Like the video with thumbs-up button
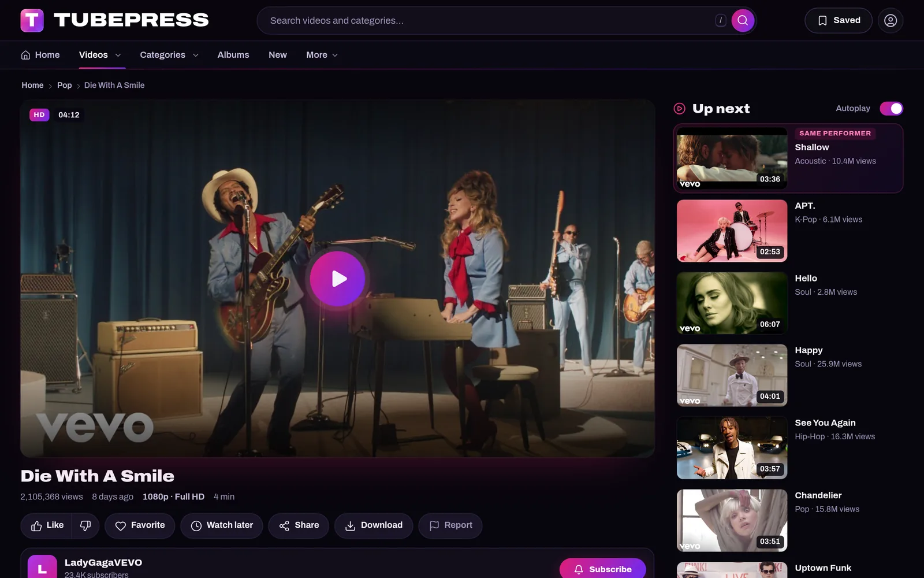Image resolution: width=924 pixels, height=578 pixels. [46, 525]
